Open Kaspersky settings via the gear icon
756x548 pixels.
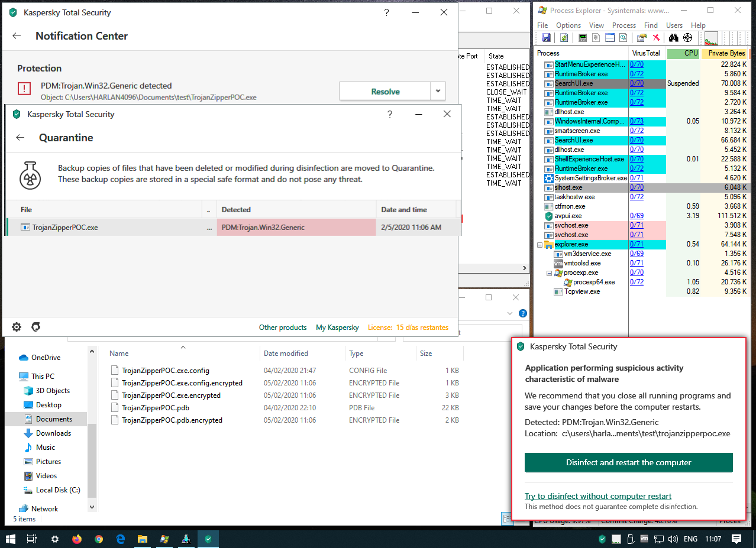pyautogui.click(x=17, y=327)
